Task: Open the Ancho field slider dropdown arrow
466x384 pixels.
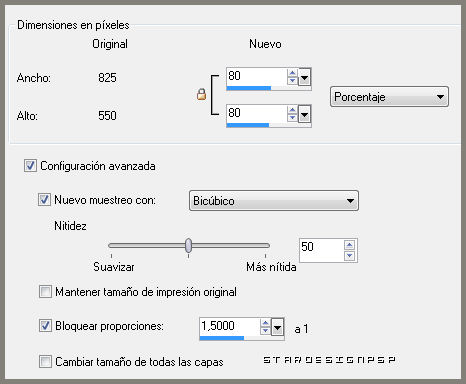Action: [304, 78]
